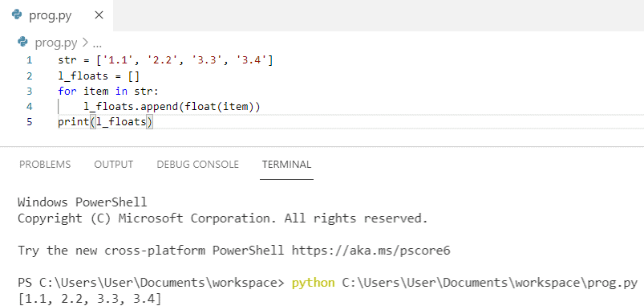The image size is (644, 306).
Task: Click line number 3 in the gutter
Action: (29, 92)
